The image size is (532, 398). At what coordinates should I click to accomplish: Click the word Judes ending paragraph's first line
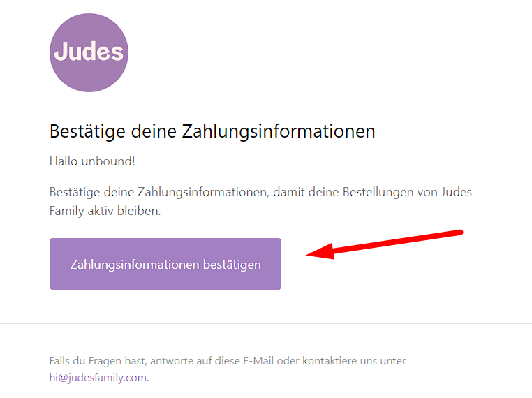tap(457, 192)
